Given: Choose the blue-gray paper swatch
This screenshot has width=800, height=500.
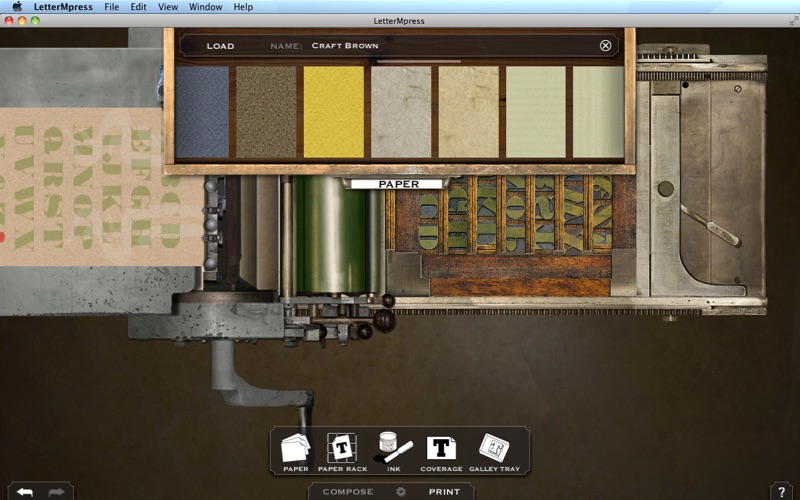Looking at the screenshot, I should 201,112.
